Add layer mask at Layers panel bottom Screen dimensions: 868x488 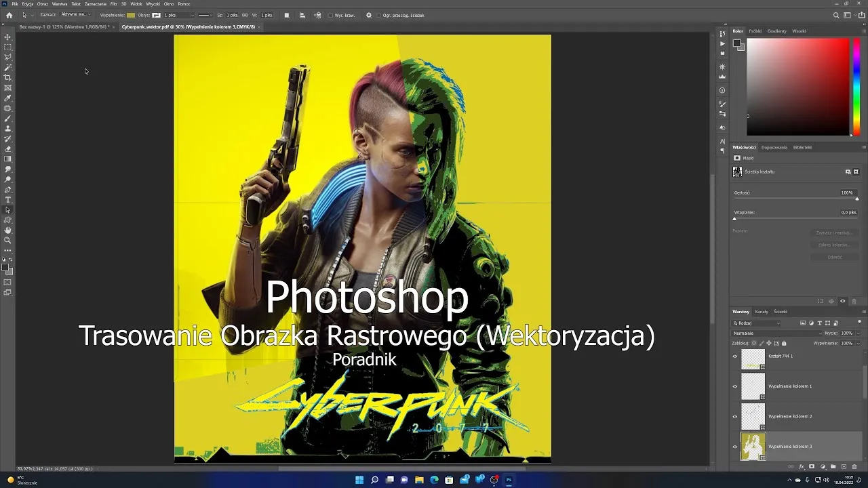pos(812,466)
